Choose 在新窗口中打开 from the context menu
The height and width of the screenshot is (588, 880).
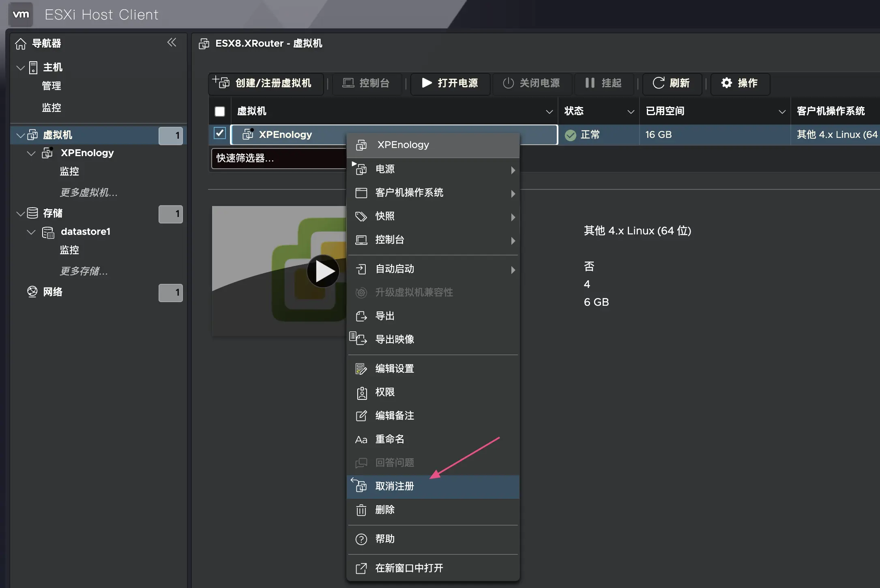point(433,568)
